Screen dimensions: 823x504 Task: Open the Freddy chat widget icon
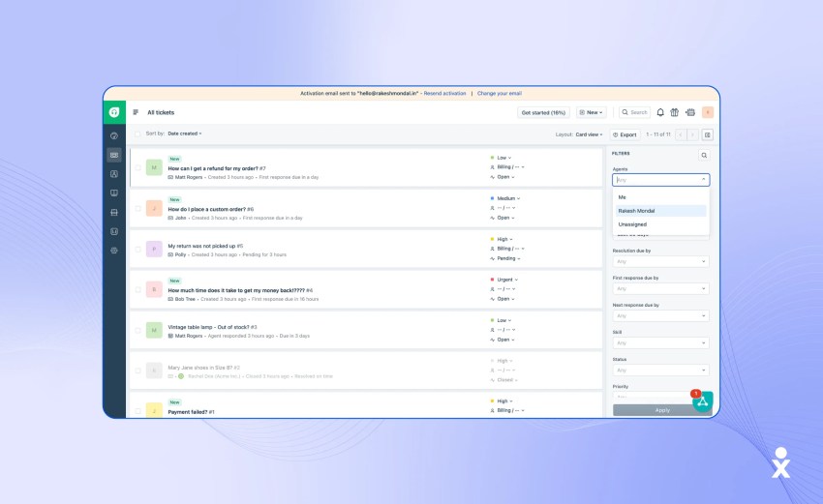(702, 401)
